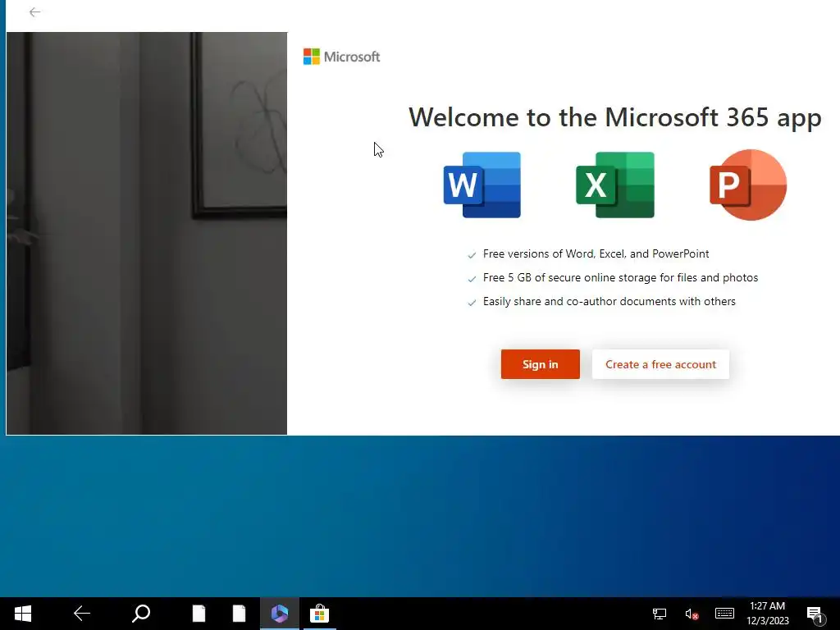Click Create a free account

(x=660, y=364)
